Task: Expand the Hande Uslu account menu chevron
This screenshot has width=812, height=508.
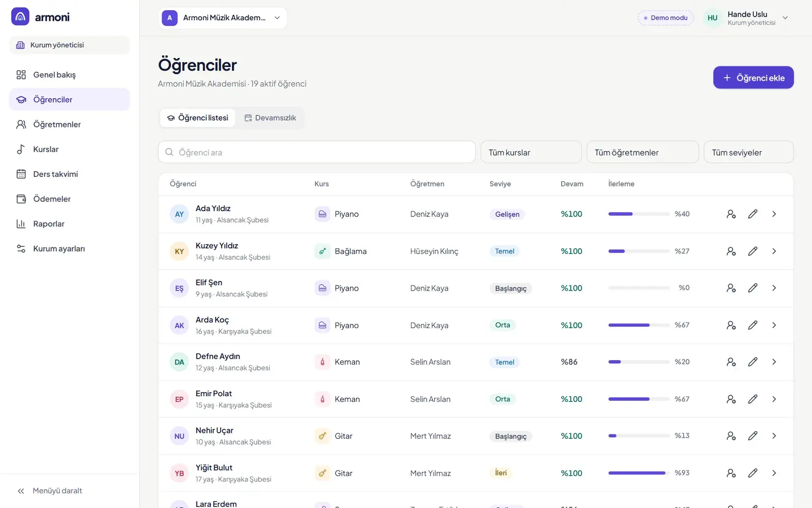Action: coord(785,18)
